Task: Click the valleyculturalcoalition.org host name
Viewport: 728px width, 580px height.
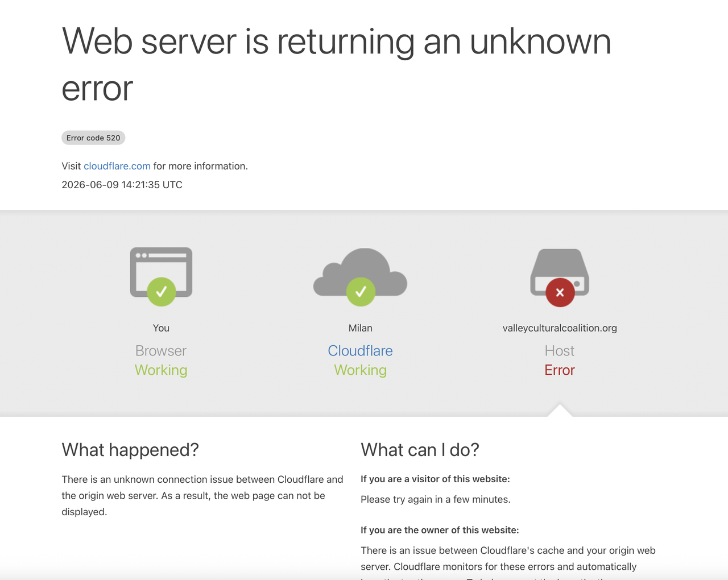Action: click(560, 328)
